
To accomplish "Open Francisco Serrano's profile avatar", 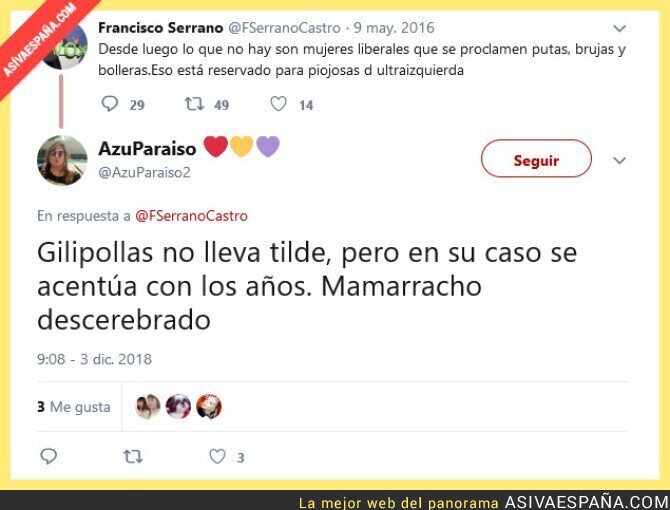I will 65,46.
